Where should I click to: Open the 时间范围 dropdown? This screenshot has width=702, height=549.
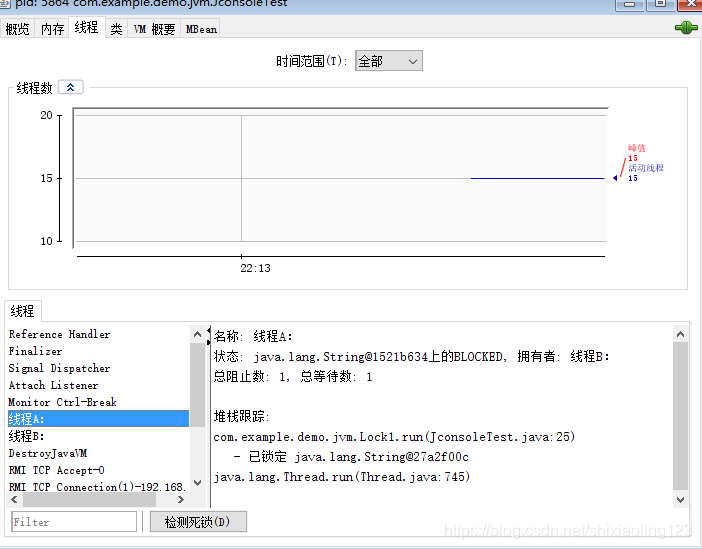(x=389, y=61)
